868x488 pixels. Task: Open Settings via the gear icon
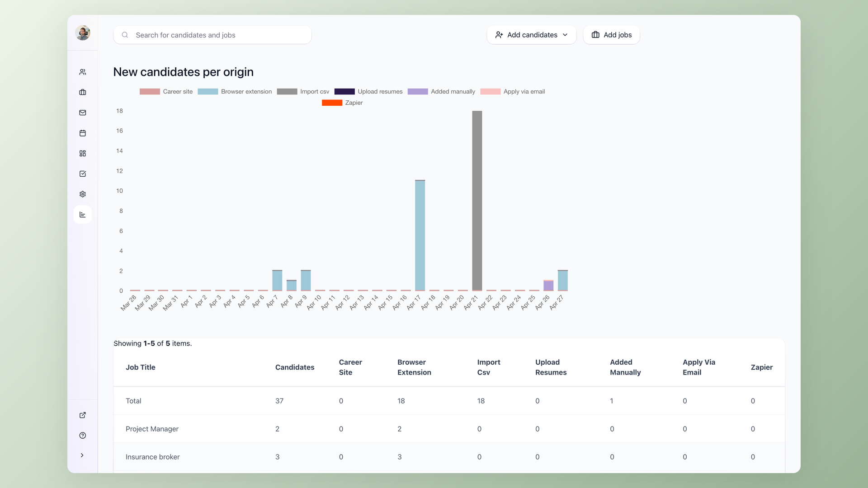82,194
